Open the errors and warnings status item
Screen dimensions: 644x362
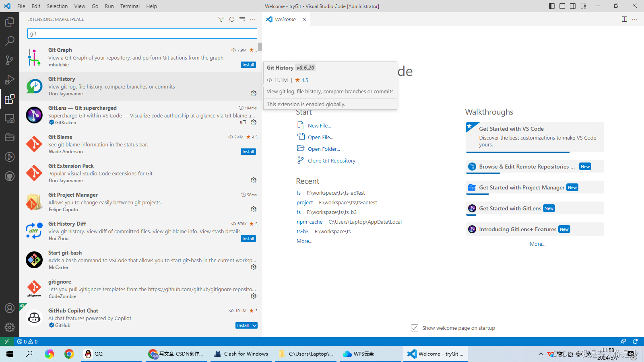27,341
